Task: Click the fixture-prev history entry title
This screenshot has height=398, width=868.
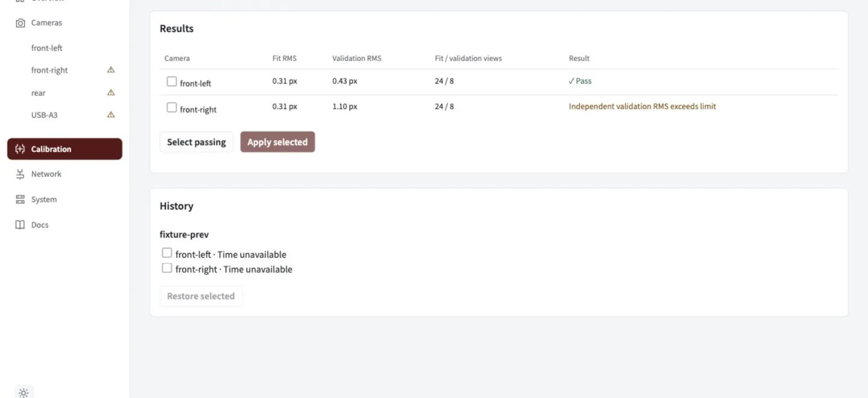Action: (184, 235)
